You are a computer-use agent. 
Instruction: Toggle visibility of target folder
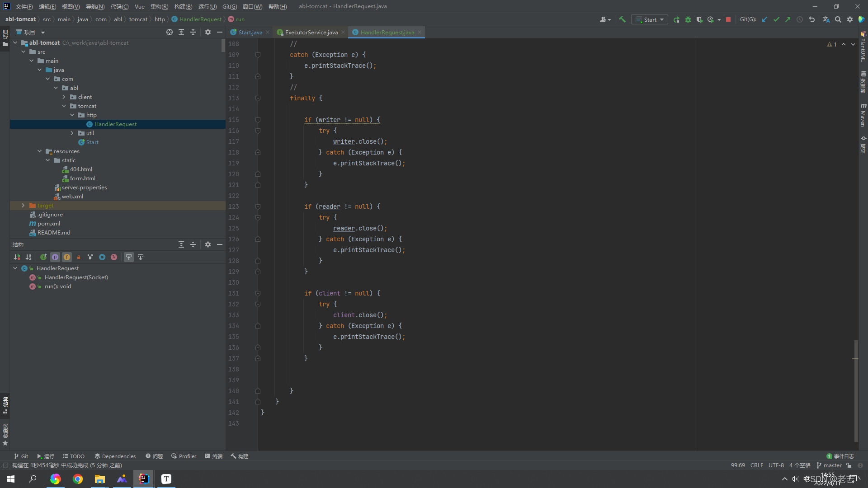click(23, 205)
